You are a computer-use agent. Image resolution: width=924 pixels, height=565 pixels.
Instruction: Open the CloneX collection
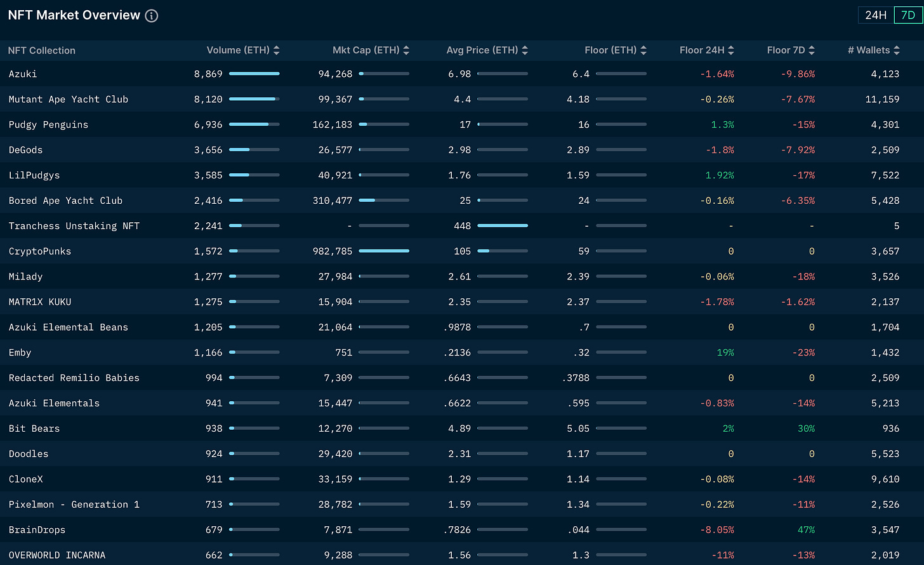25,479
